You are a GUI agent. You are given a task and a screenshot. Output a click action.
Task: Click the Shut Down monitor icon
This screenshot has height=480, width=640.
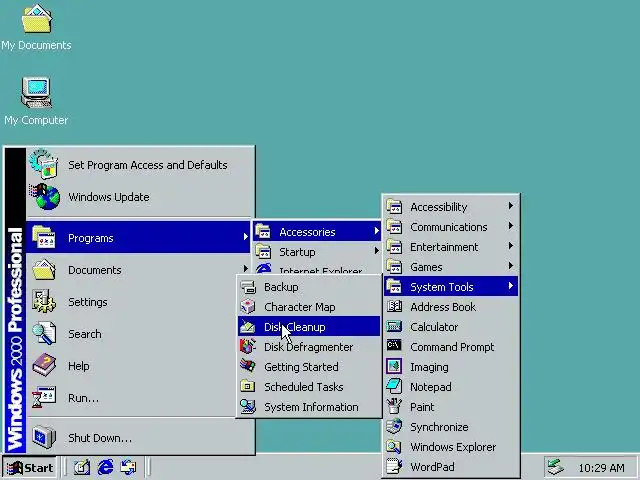44,437
